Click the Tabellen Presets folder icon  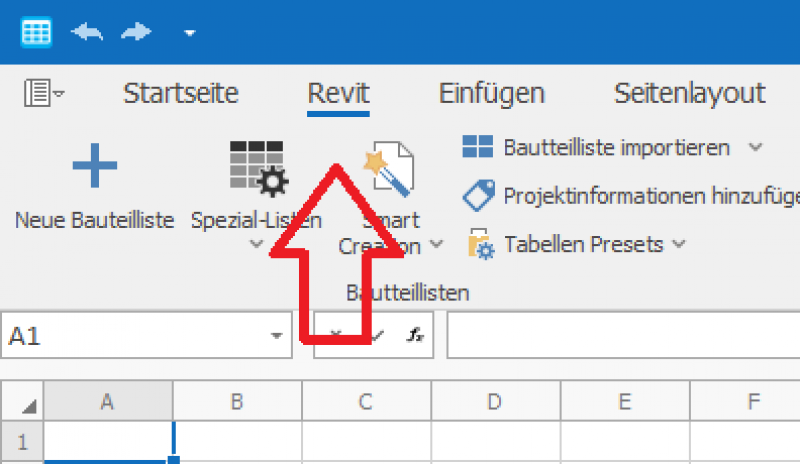click(479, 243)
